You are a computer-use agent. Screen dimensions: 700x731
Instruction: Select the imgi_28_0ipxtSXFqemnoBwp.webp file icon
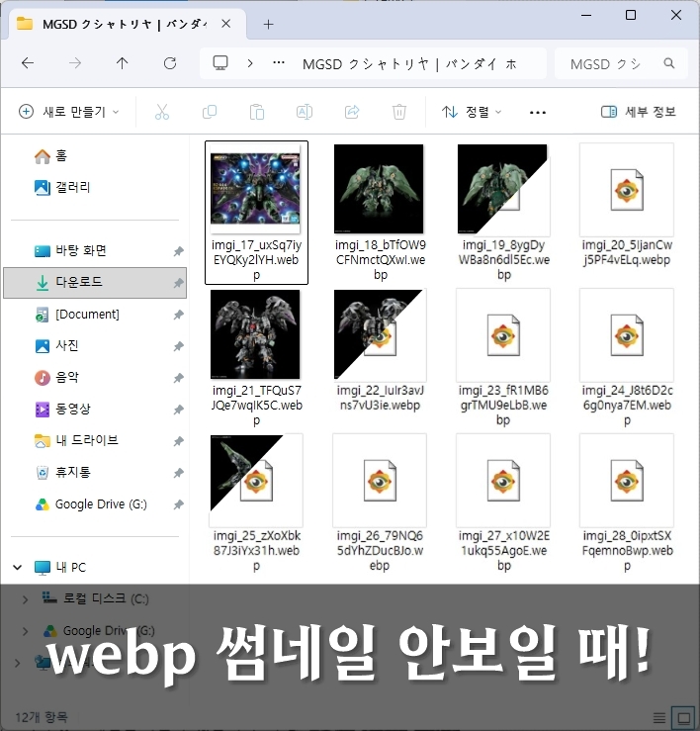[627, 481]
